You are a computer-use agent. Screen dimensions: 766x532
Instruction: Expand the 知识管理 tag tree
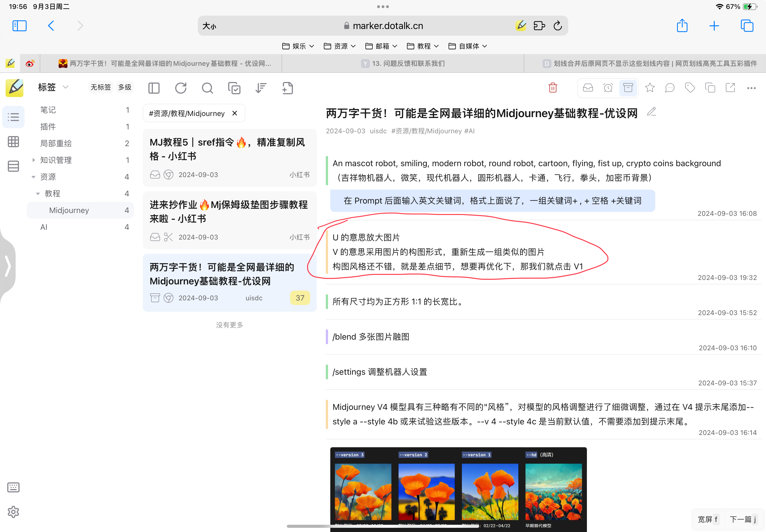point(34,160)
